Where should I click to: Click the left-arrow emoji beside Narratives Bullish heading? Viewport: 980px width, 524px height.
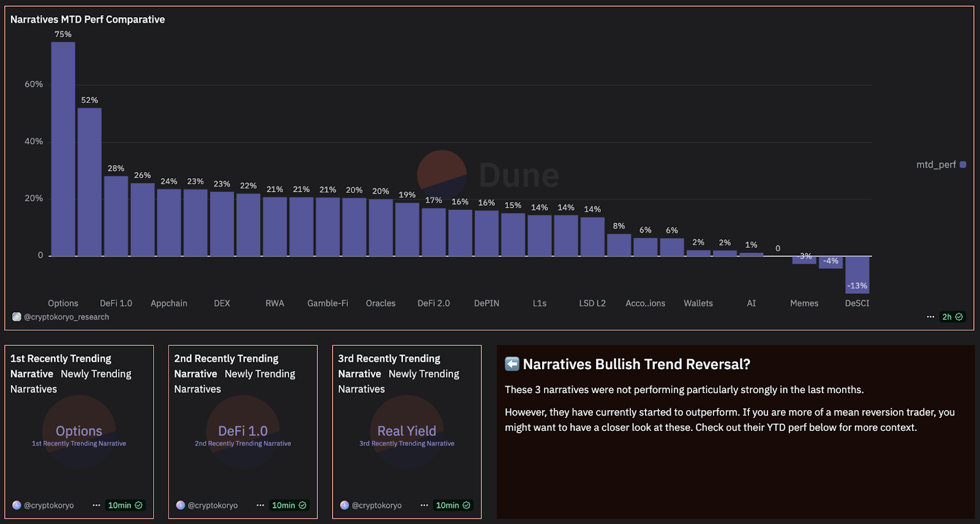pyautogui.click(x=512, y=364)
